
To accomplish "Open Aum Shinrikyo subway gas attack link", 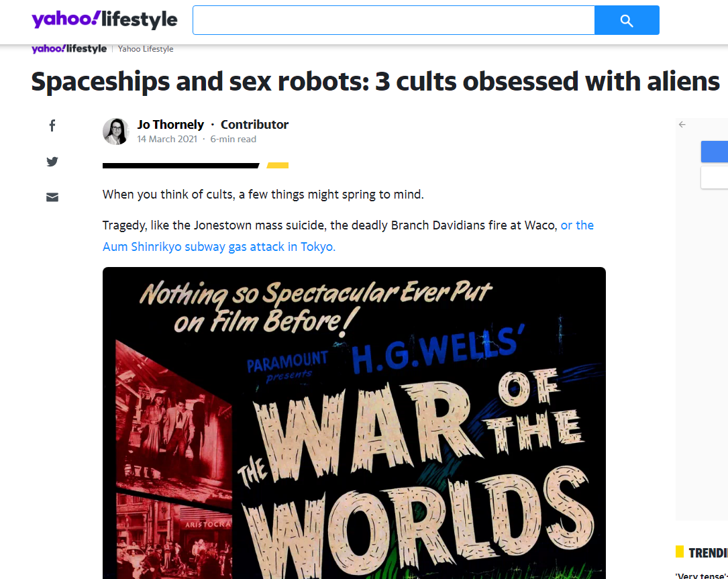I will (348, 236).
